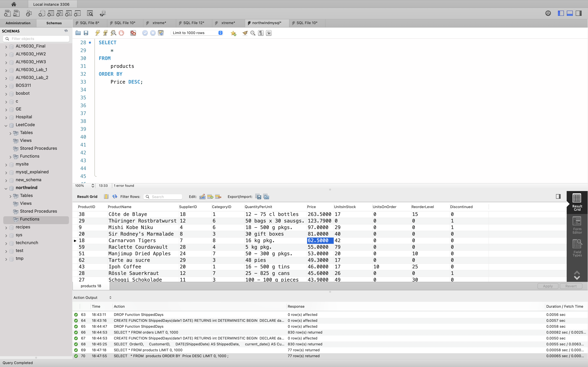Toggle the bottom output panel visibility
This screenshot has height=367, width=588.
click(570, 13)
